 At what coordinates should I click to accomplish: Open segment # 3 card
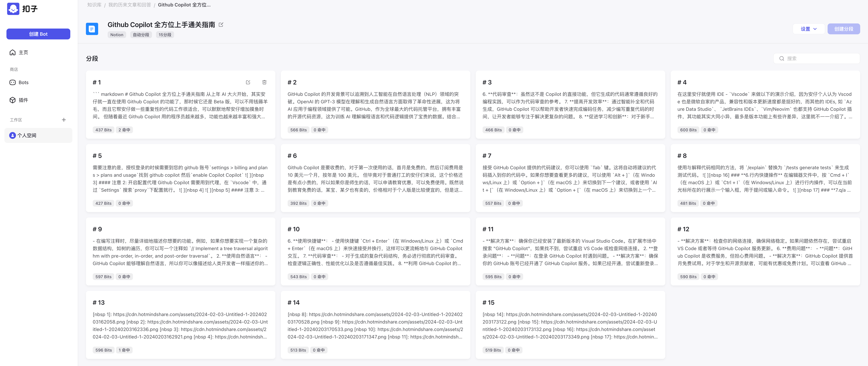[570, 104]
